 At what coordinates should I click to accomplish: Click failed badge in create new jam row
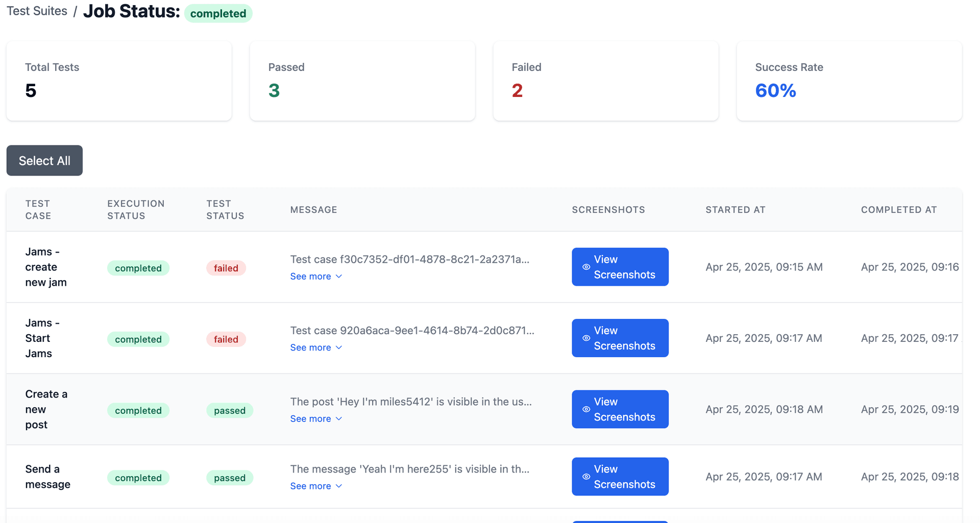(226, 268)
